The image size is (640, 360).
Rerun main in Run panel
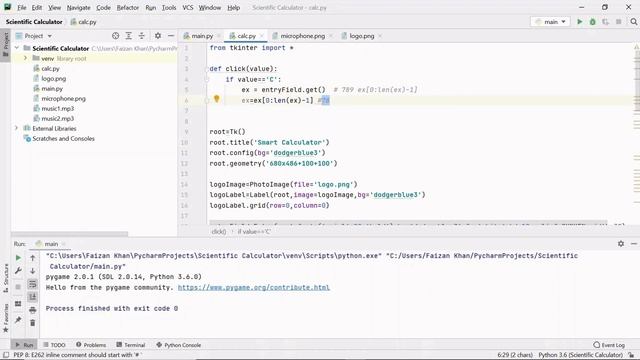coord(18,258)
